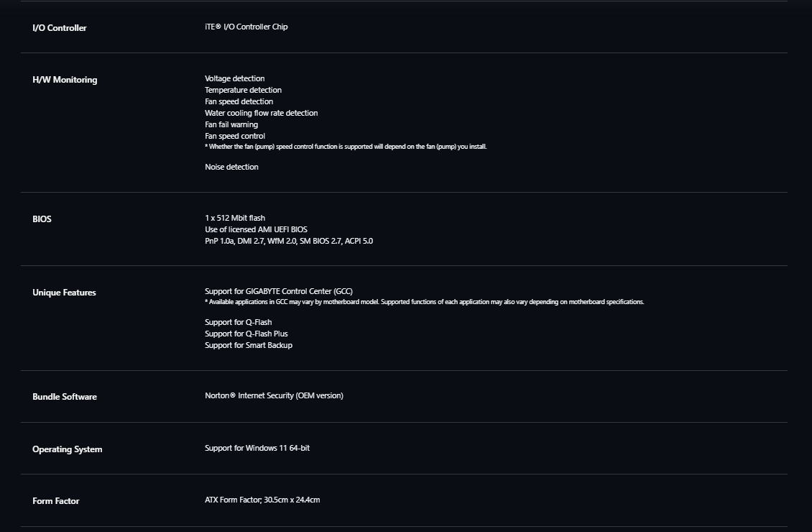
Task: Click Support for GIGABYTE Control Center text
Action: pyautogui.click(x=279, y=292)
